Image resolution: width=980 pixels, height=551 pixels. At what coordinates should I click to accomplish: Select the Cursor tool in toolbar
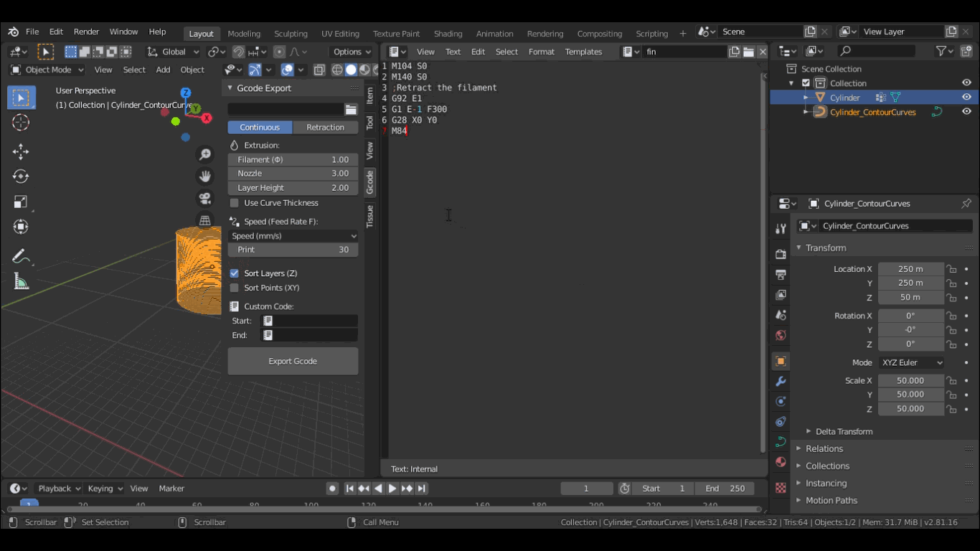click(x=21, y=123)
